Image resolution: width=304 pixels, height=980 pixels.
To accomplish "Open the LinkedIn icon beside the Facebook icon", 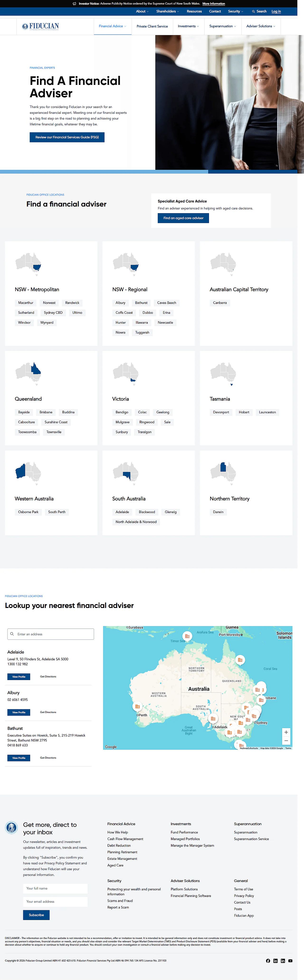I will point(275,961).
